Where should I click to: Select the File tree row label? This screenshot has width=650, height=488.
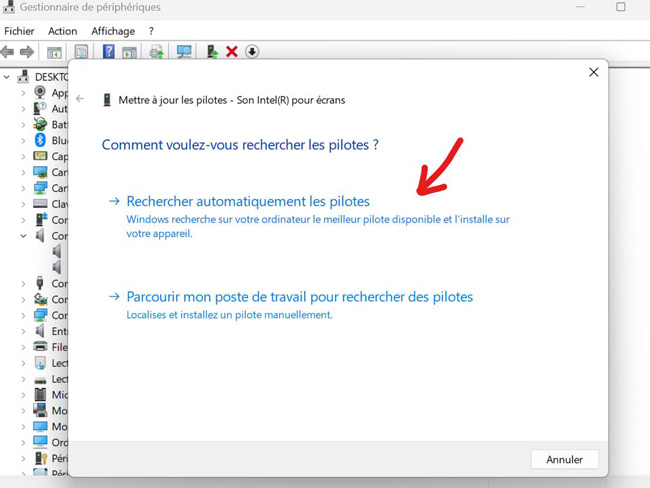pos(60,347)
